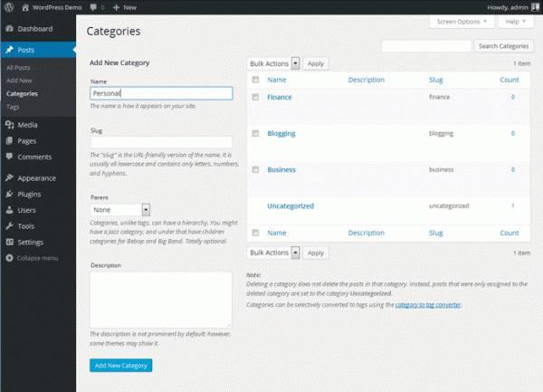Click the Users icon in sidebar

(9, 210)
